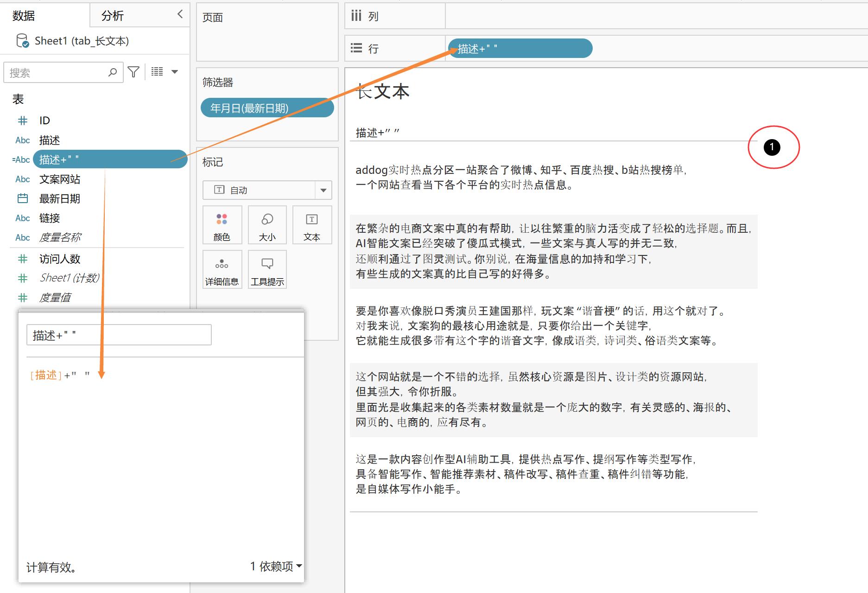868x593 pixels.
Task: Click the 文本 marks card button
Action: [x=312, y=225]
